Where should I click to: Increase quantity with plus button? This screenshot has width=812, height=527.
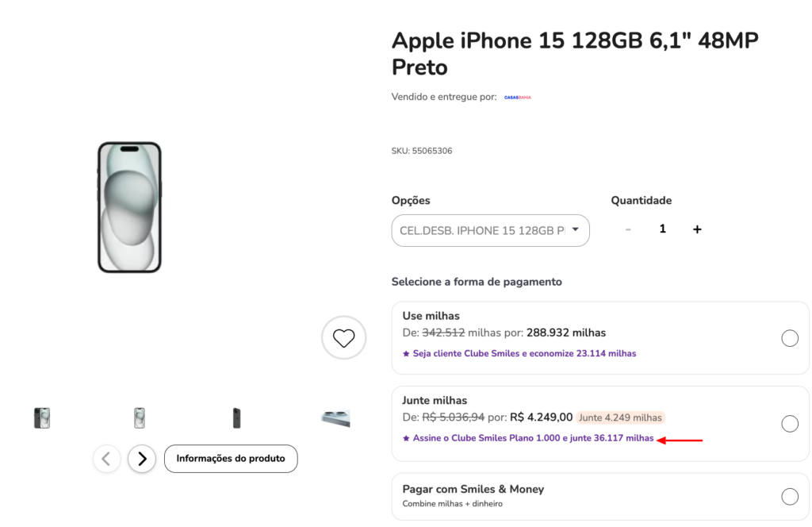(697, 229)
